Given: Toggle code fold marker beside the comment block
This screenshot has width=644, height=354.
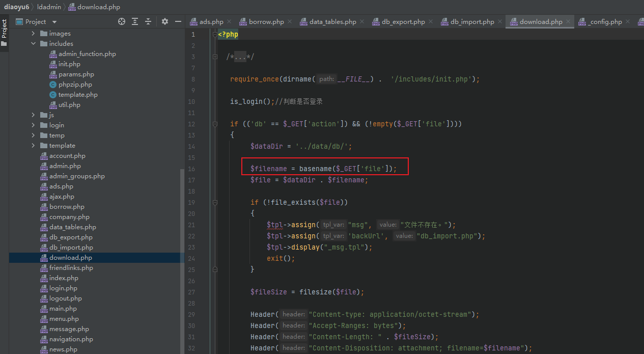Looking at the screenshot, I should coord(215,57).
